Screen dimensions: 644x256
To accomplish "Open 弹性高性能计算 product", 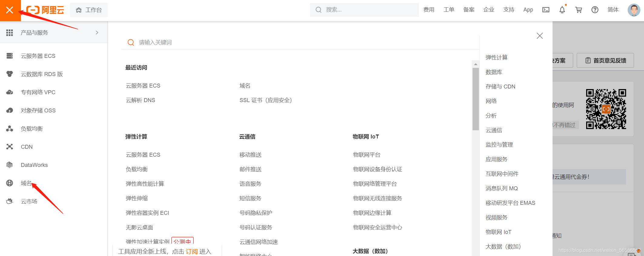I will (145, 184).
